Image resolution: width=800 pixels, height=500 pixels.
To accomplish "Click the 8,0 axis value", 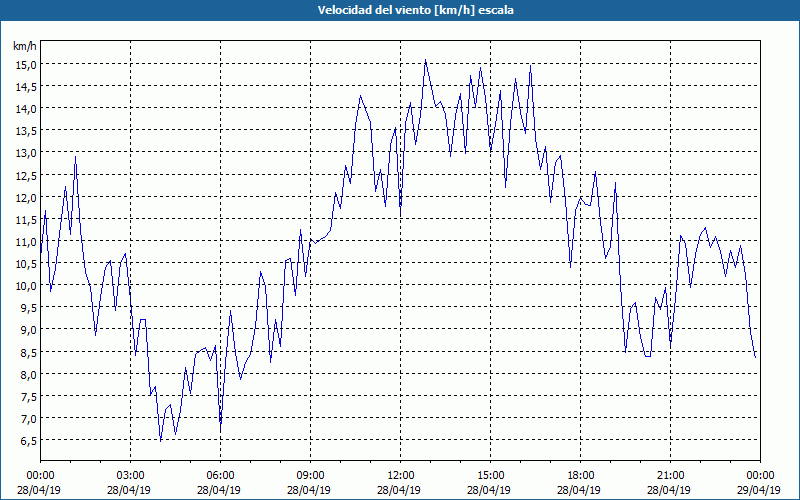I will 29,374.
